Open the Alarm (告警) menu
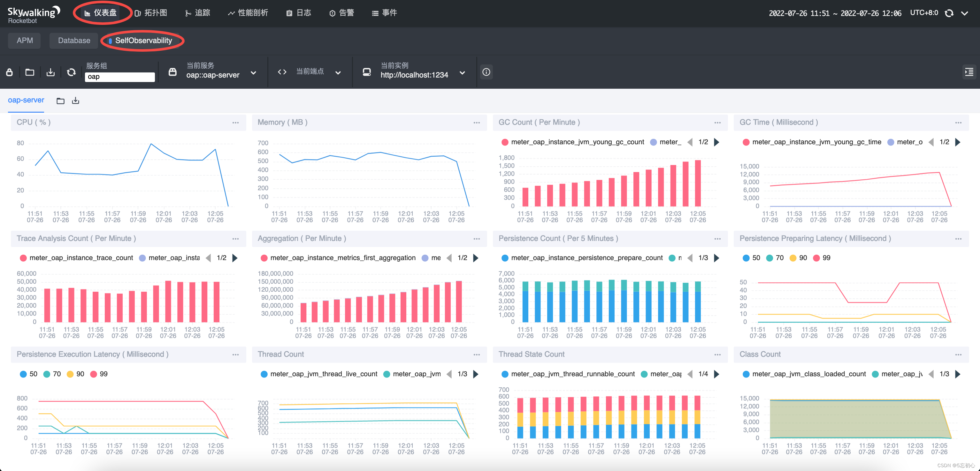The height and width of the screenshot is (471, 980). coord(342,13)
